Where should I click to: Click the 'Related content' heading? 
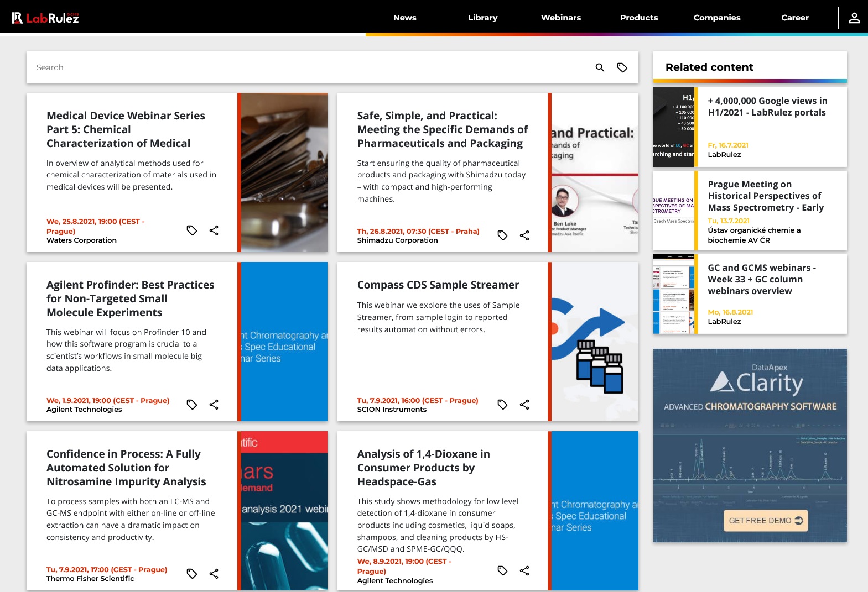(x=709, y=67)
